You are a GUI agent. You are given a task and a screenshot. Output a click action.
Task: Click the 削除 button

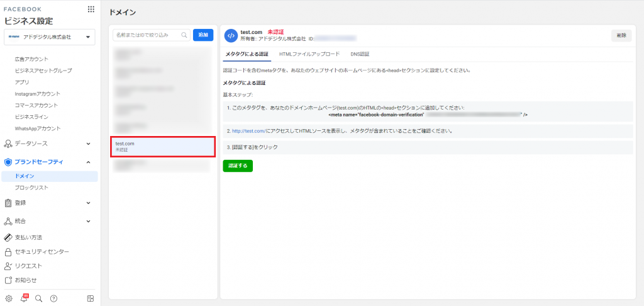click(621, 35)
